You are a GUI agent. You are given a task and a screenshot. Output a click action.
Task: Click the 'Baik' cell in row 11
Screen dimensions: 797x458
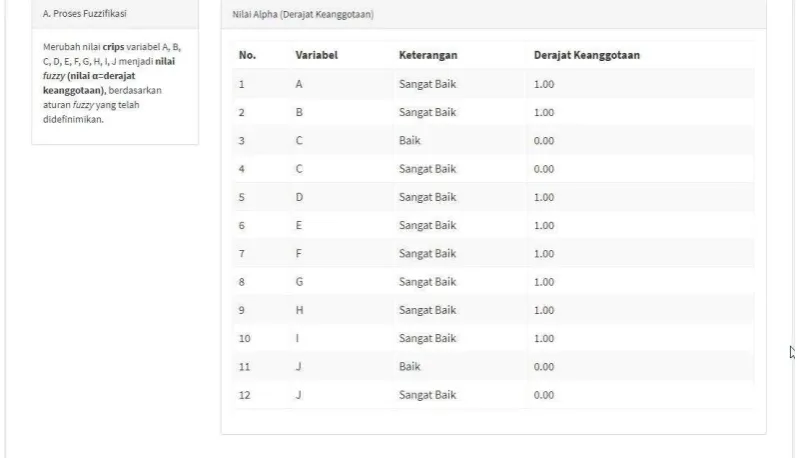410,367
